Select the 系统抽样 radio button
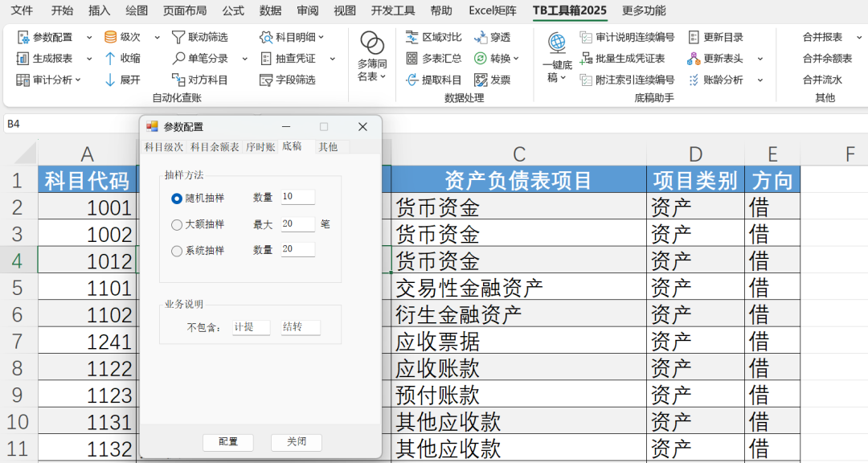 (x=177, y=251)
